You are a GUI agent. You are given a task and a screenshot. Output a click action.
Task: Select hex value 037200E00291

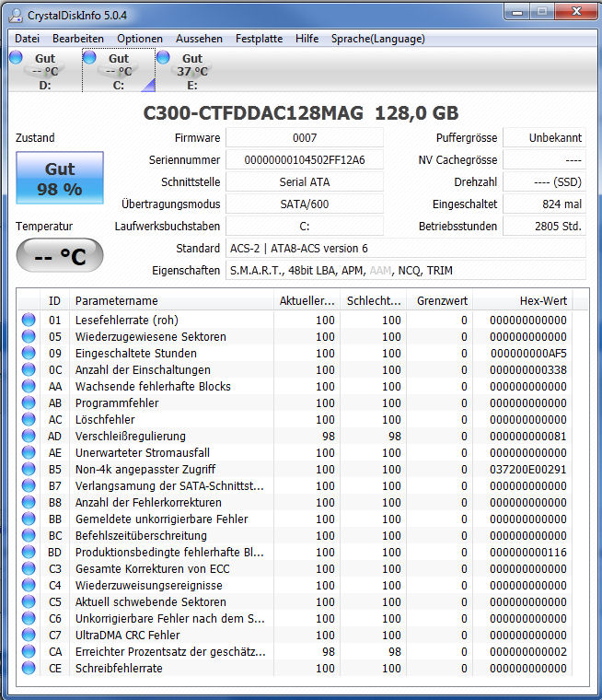pos(528,469)
